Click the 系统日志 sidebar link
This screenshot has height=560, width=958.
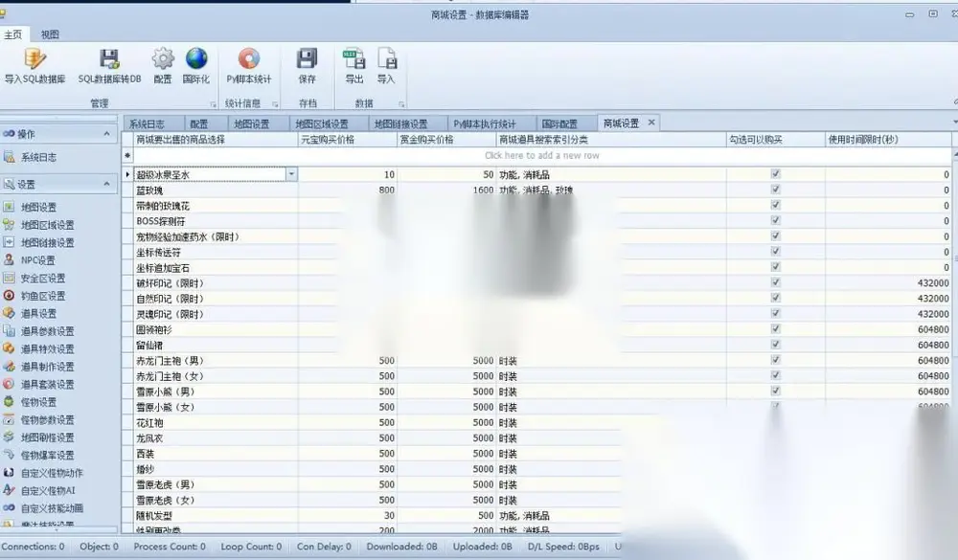[x=38, y=158]
